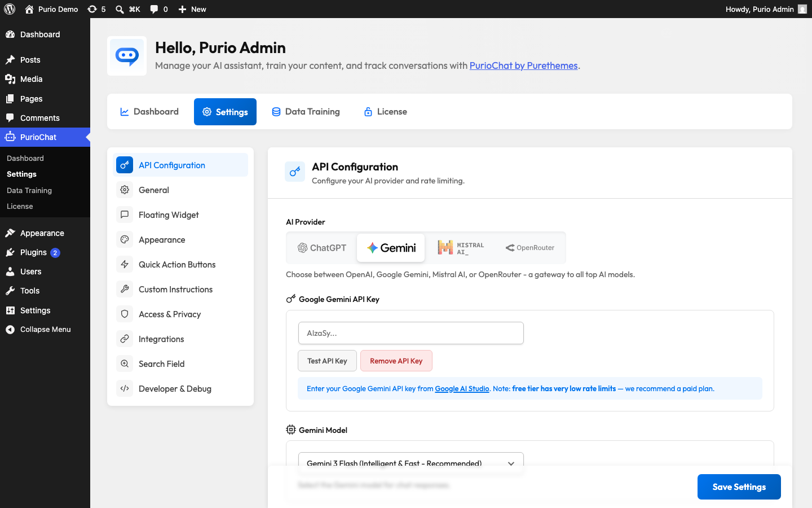Switch to the License tab
Image resolution: width=812 pixels, height=508 pixels.
[x=386, y=112]
